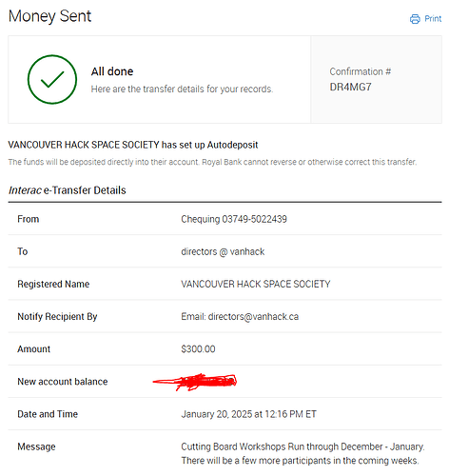Click the red scribbled-out account balance
This screenshot has width=449, height=476.
coord(195,382)
